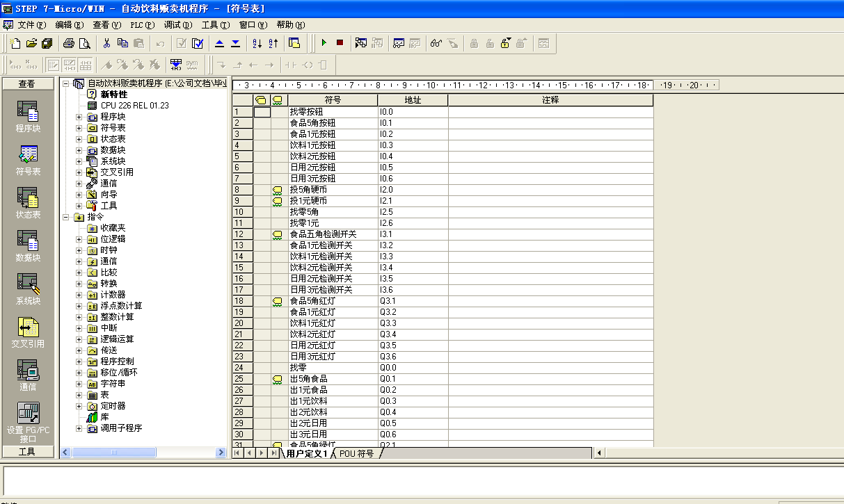The image size is (844, 504).
Task: Click the 注释 column header
Action: pyautogui.click(x=550, y=100)
